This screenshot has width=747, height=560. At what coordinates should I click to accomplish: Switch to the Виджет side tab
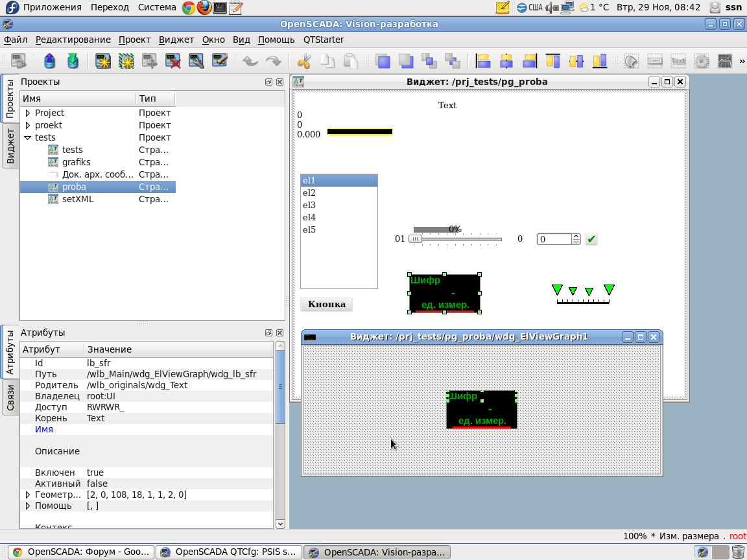10,146
